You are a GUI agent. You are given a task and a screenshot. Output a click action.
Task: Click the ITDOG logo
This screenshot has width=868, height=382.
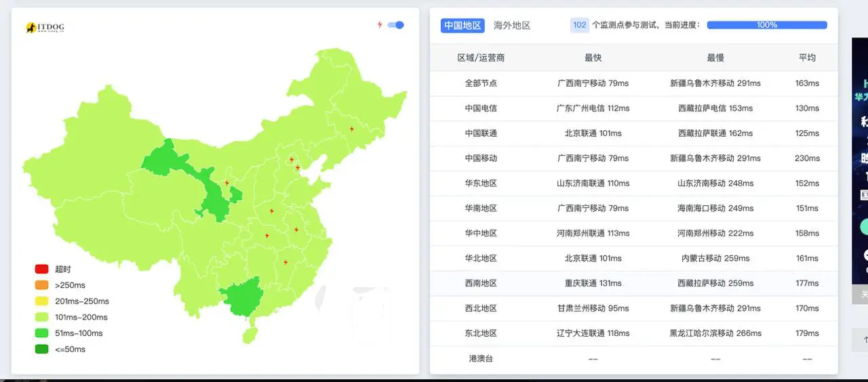tap(45, 28)
